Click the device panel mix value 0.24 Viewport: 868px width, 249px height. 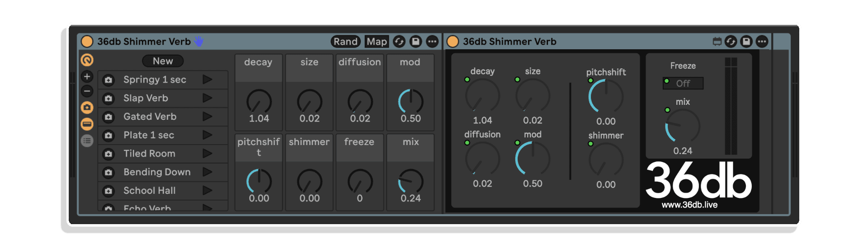click(683, 151)
